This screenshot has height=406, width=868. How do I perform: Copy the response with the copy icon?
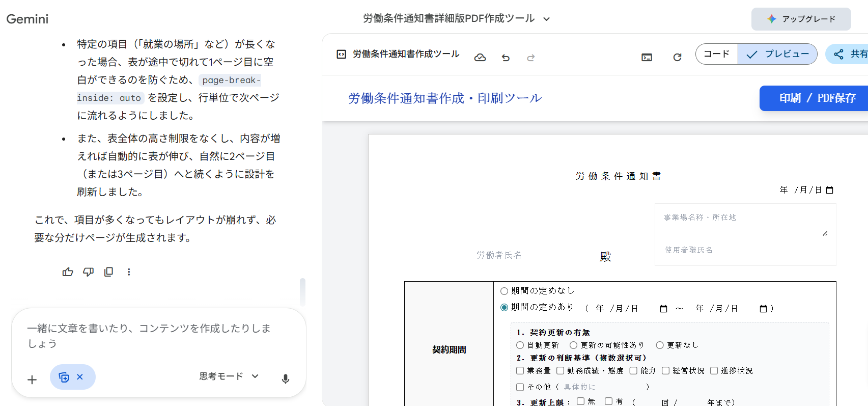point(108,272)
